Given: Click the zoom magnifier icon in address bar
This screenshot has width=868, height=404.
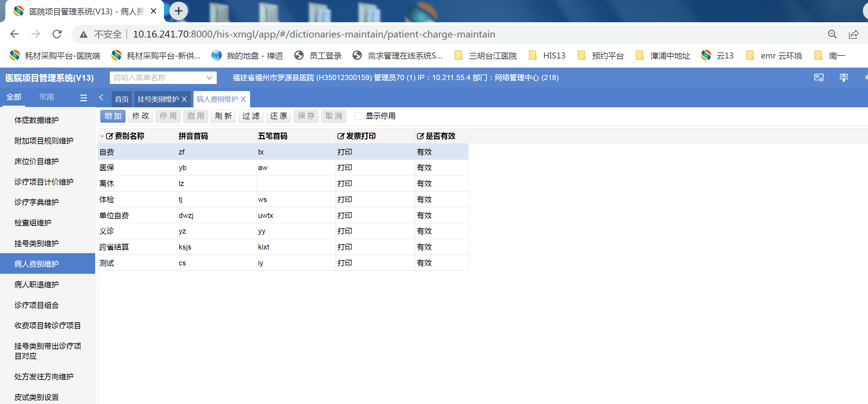Looking at the screenshot, I should (x=832, y=34).
